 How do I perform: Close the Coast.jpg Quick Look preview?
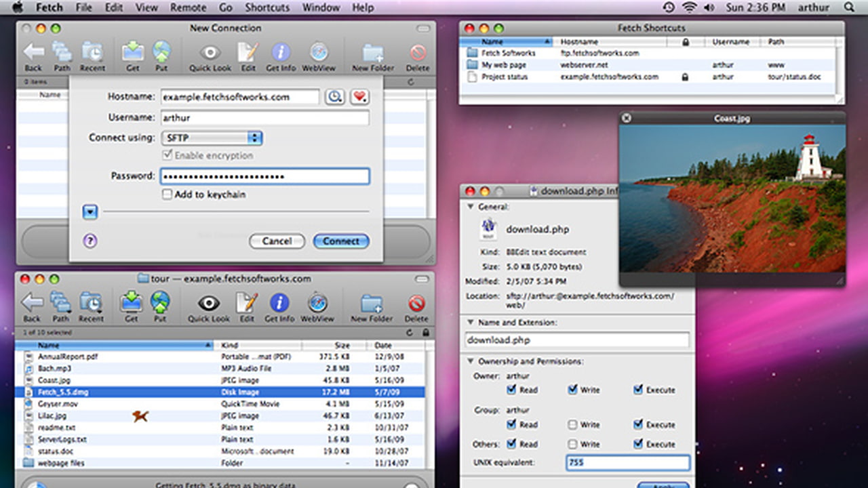627,118
